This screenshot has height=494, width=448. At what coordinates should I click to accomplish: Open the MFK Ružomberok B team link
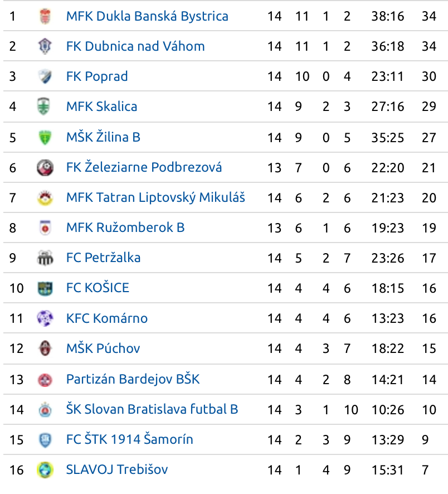125,227
